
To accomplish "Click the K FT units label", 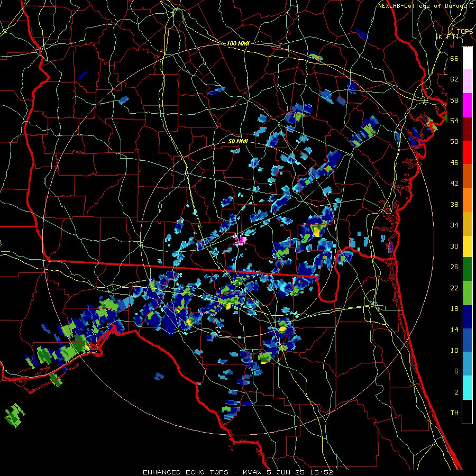I will click(x=447, y=36).
